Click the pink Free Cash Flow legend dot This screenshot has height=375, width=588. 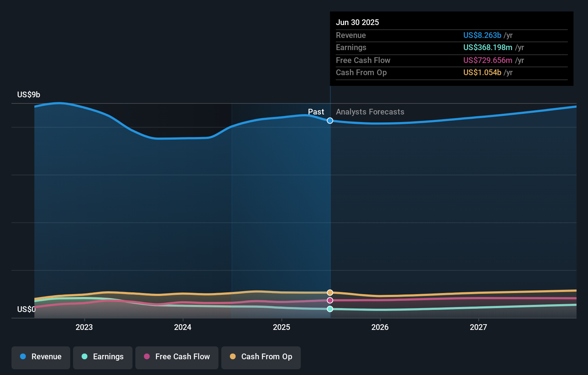tap(146, 357)
